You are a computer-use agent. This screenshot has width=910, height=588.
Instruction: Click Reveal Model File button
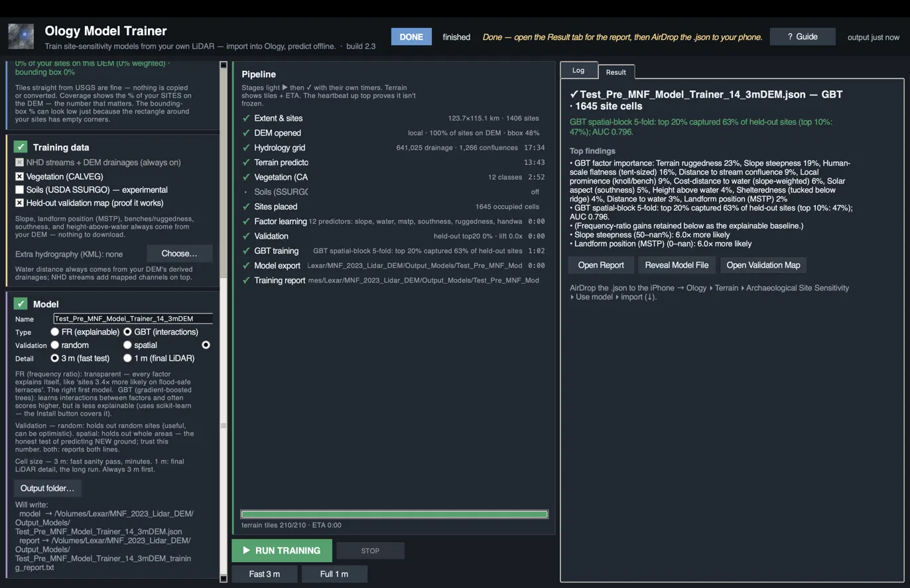click(x=677, y=265)
